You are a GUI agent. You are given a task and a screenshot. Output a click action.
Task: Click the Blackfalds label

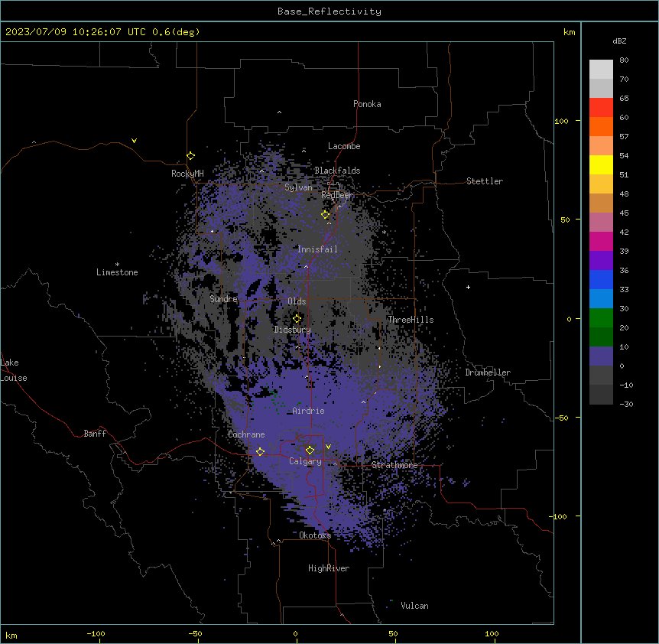tap(337, 171)
